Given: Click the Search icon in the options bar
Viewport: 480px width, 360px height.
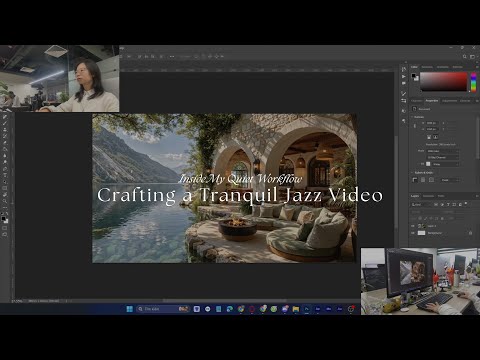Looking at the screenshot, I should coord(465,57).
